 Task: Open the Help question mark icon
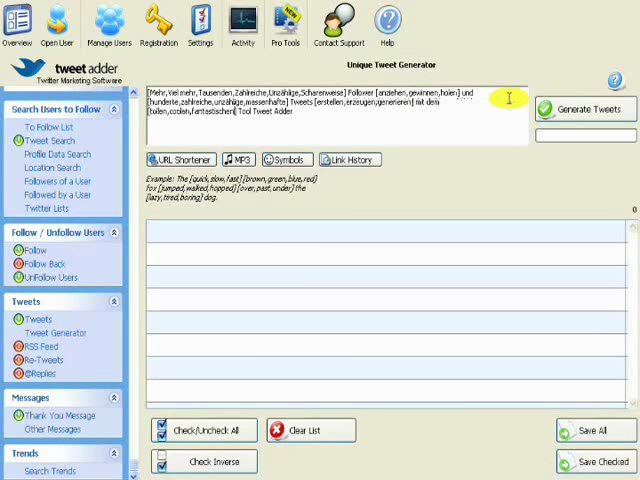tap(387, 26)
